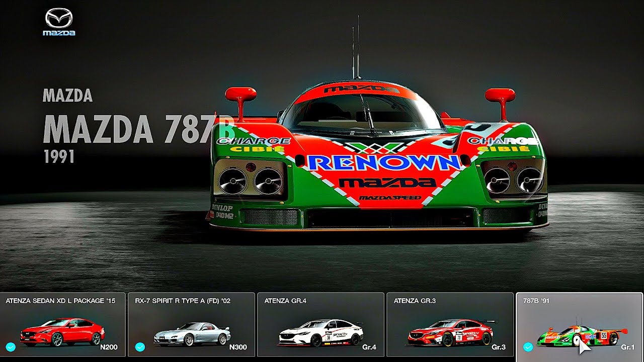The width and height of the screenshot is (644, 362).
Task: Click the blue checkmark on 787B '91 card
Action: click(x=528, y=347)
